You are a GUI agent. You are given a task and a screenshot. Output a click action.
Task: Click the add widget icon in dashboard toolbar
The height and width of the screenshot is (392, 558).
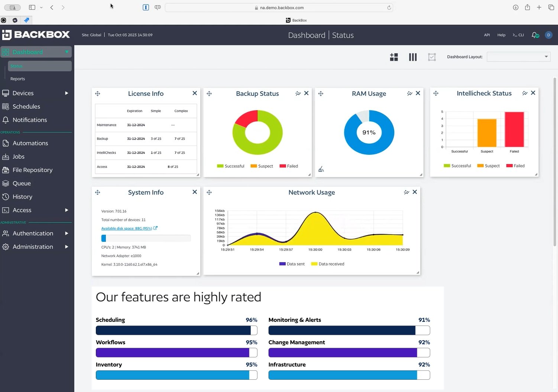pyautogui.click(x=394, y=57)
